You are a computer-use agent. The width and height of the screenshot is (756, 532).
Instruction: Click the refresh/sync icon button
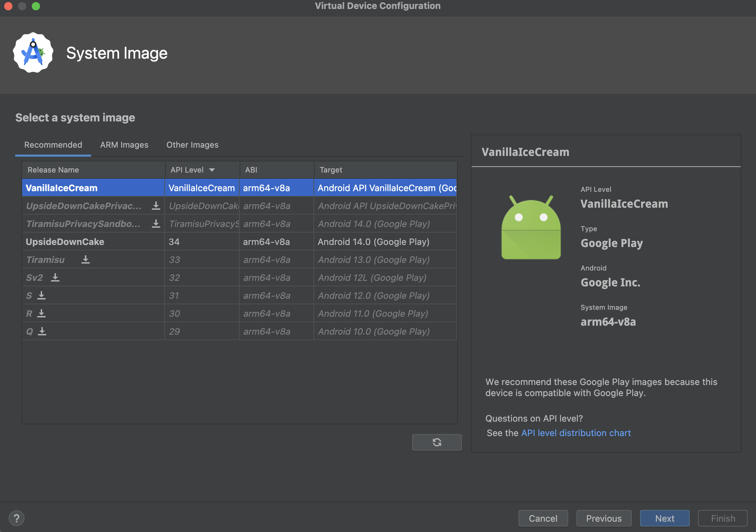(436, 442)
